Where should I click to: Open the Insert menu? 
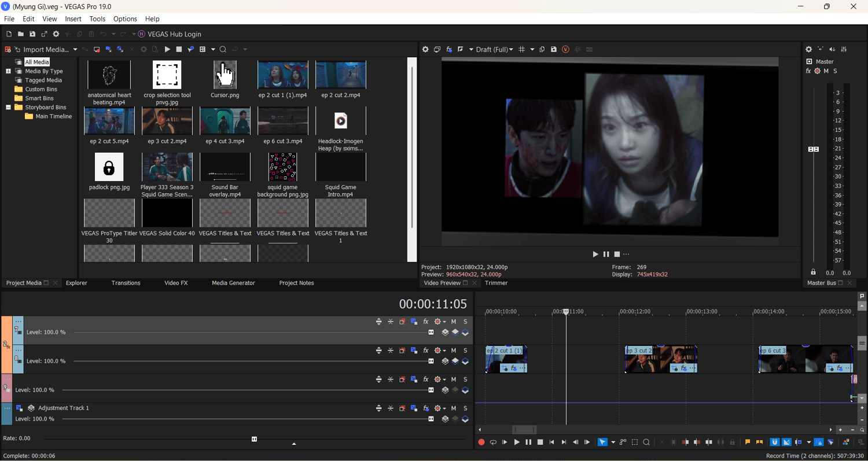(73, 19)
